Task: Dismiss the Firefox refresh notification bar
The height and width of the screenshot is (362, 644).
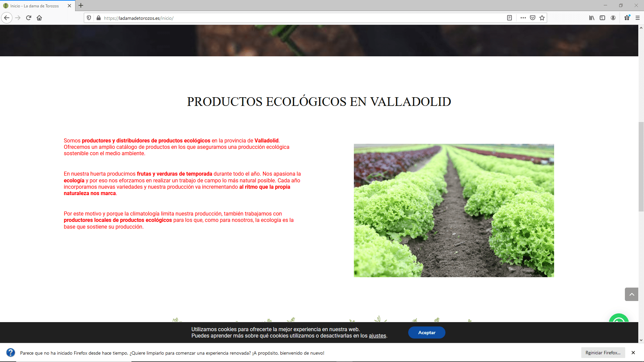Action: tap(633, 353)
